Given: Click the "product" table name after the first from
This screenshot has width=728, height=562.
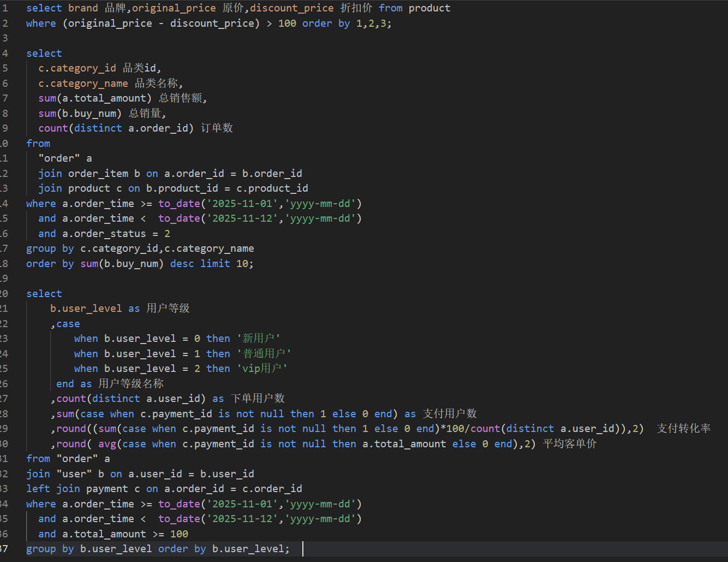Looking at the screenshot, I should (429, 8).
